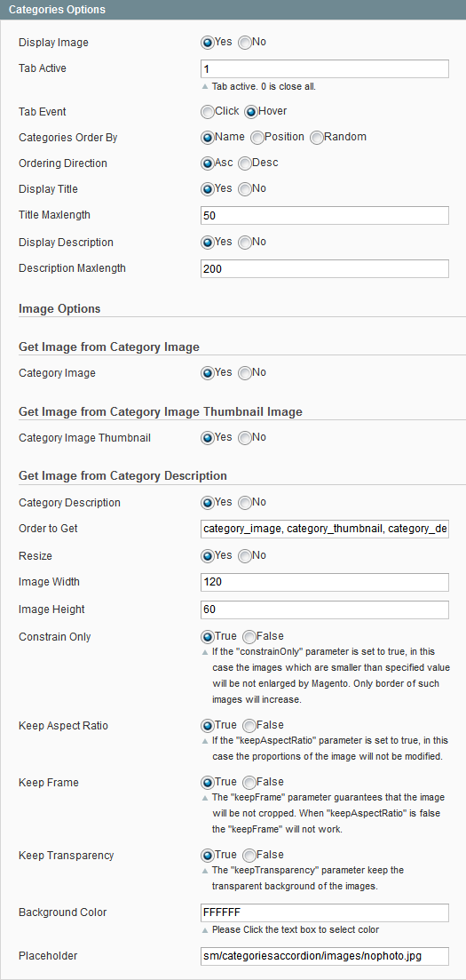The width and height of the screenshot is (466, 980).
Task: Click the Image Width text box
Action: click(x=325, y=583)
